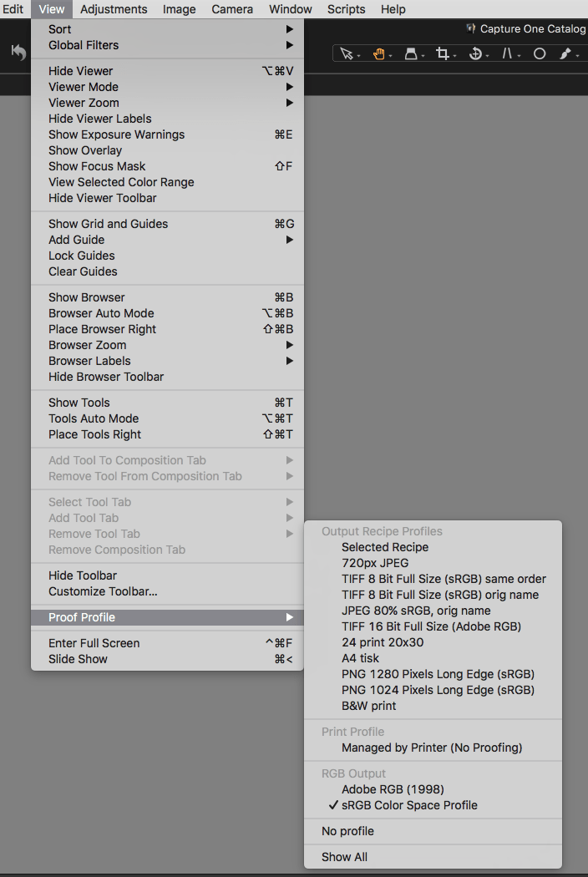Toggle Show Focus Mask
Screen dimensions: 588x877
tap(168, 166)
